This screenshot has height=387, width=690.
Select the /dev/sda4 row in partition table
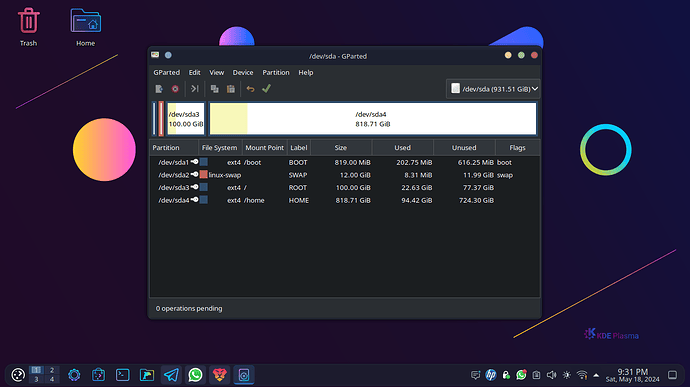point(345,200)
